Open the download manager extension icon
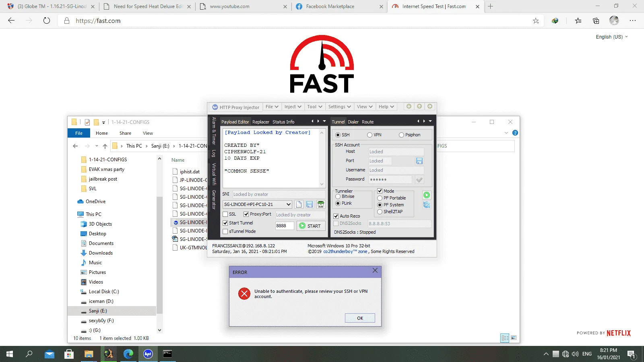644x362 pixels. [555, 21]
